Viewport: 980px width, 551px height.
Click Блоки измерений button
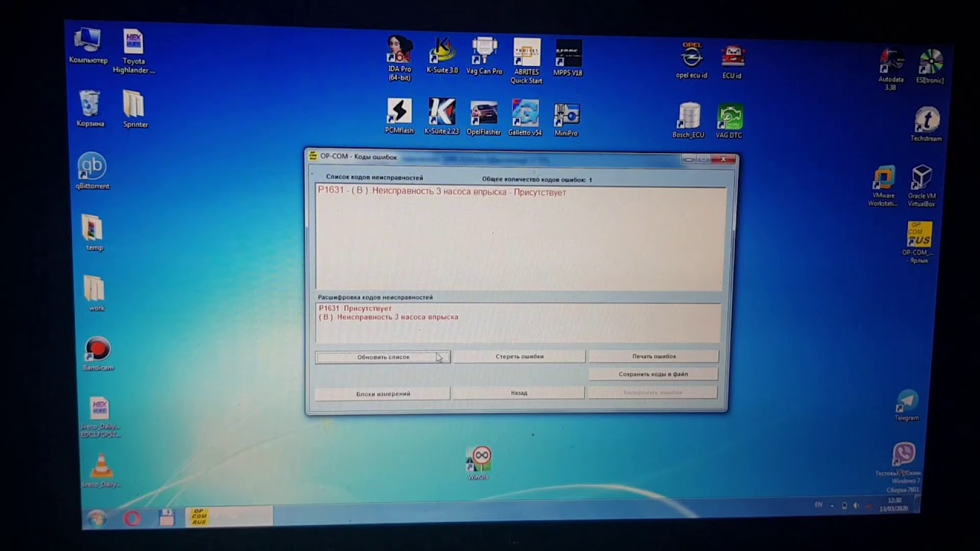tap(383, 393)
